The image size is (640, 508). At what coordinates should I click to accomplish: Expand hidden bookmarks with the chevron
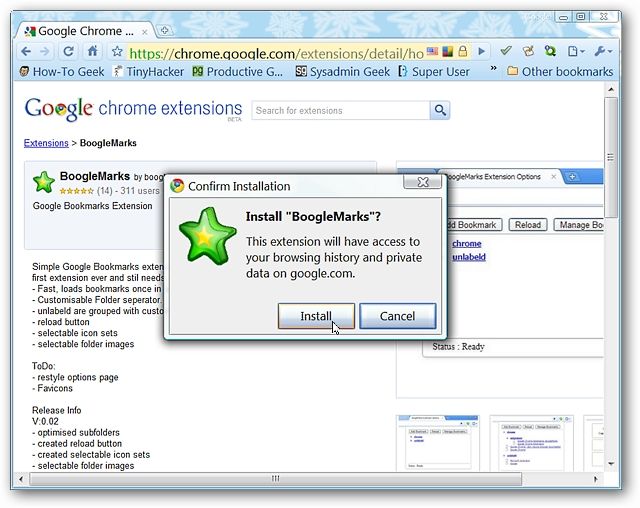(x=493, y=68)
